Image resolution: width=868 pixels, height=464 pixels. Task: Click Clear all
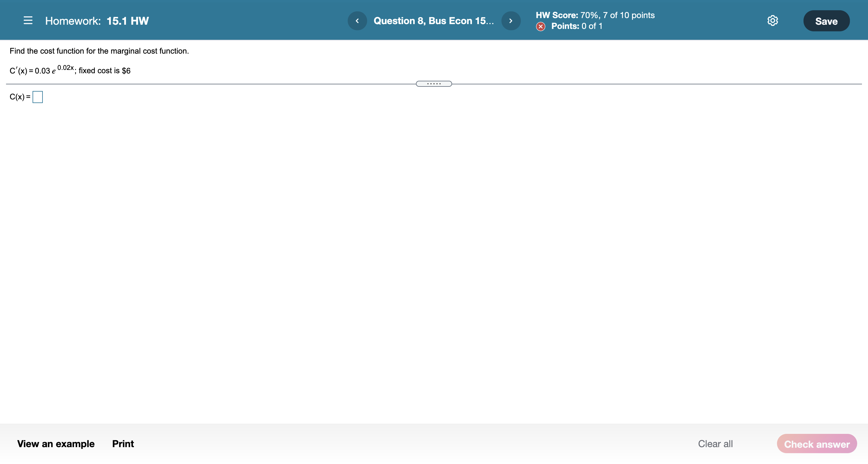point(715,444)
